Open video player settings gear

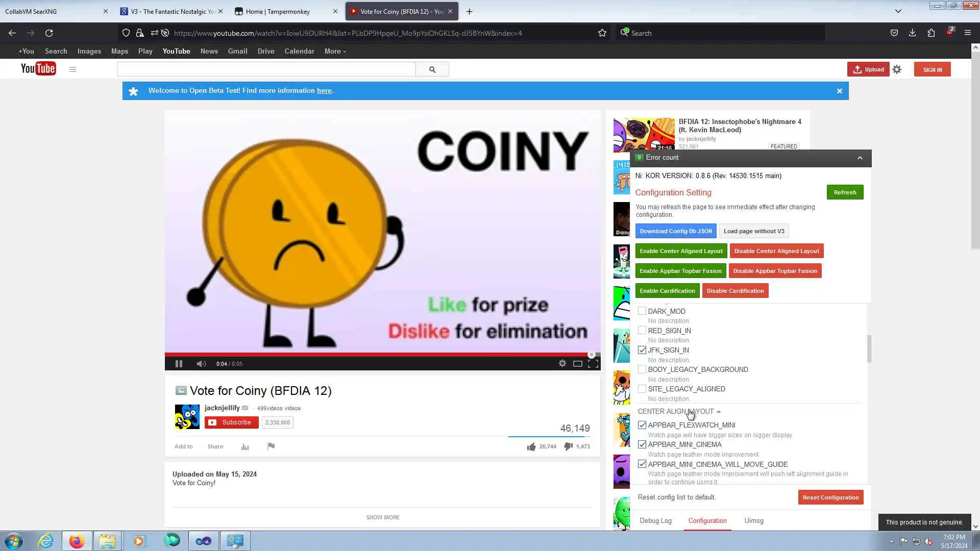click(562, 363)
